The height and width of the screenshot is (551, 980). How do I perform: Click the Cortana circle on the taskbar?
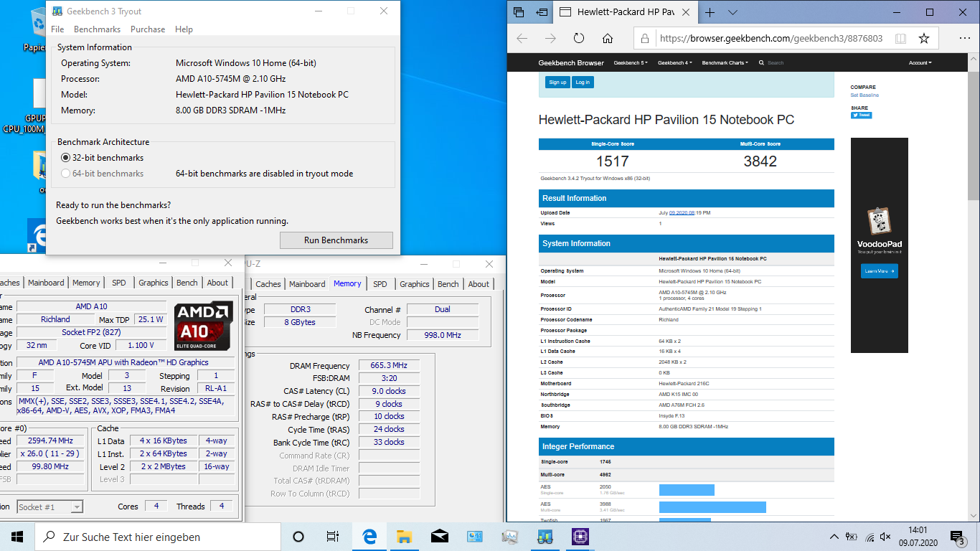[298, 537]
